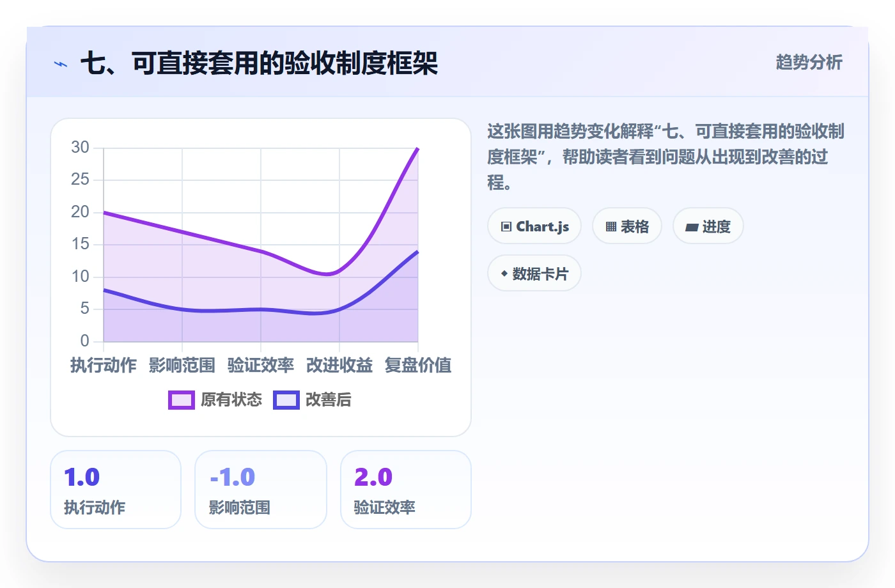
Task: Click the 改进收益 x-axis label
Action: coord(339,366)
